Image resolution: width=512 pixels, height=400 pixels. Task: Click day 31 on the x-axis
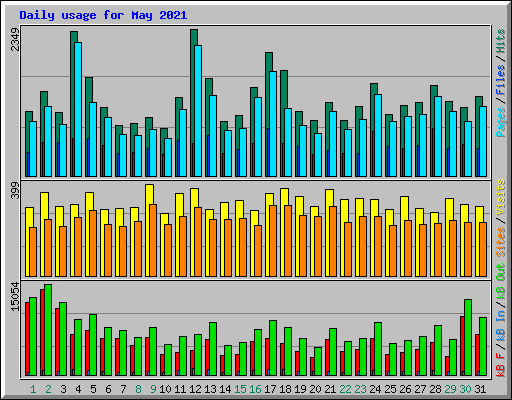pyautogui.click(x=480, y=389)
